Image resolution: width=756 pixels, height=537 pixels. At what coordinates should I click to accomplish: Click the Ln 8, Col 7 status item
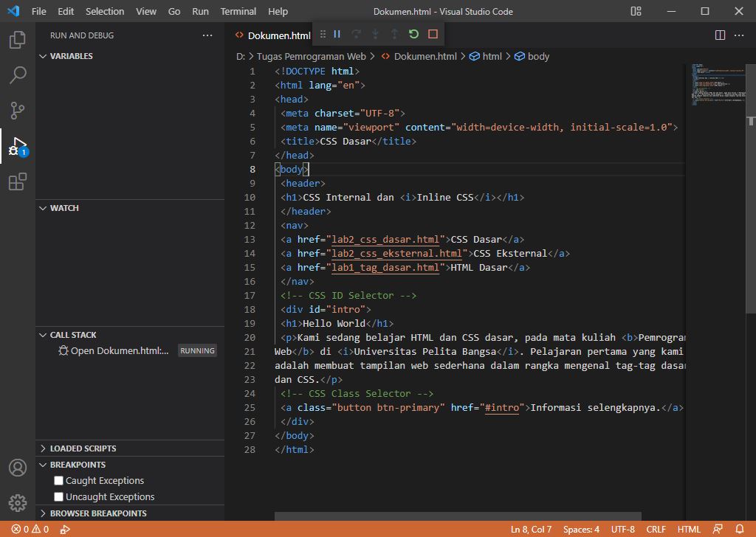[x=531, y=530]
